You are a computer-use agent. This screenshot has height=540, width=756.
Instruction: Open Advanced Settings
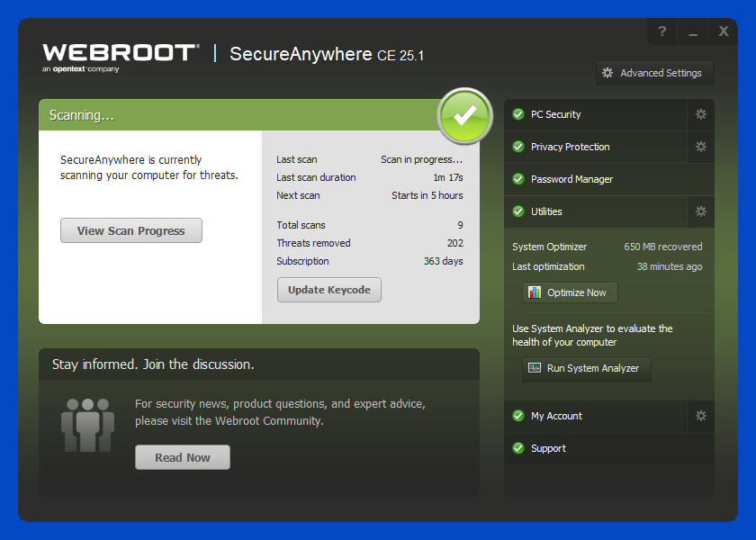tap(655, 73)
